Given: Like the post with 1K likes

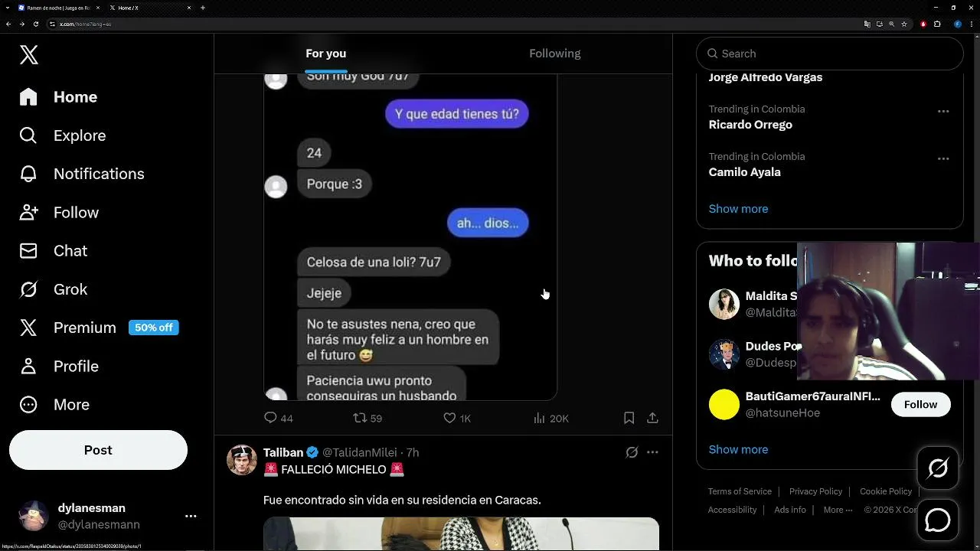Looking at the screenshot, I should (457, 418).
